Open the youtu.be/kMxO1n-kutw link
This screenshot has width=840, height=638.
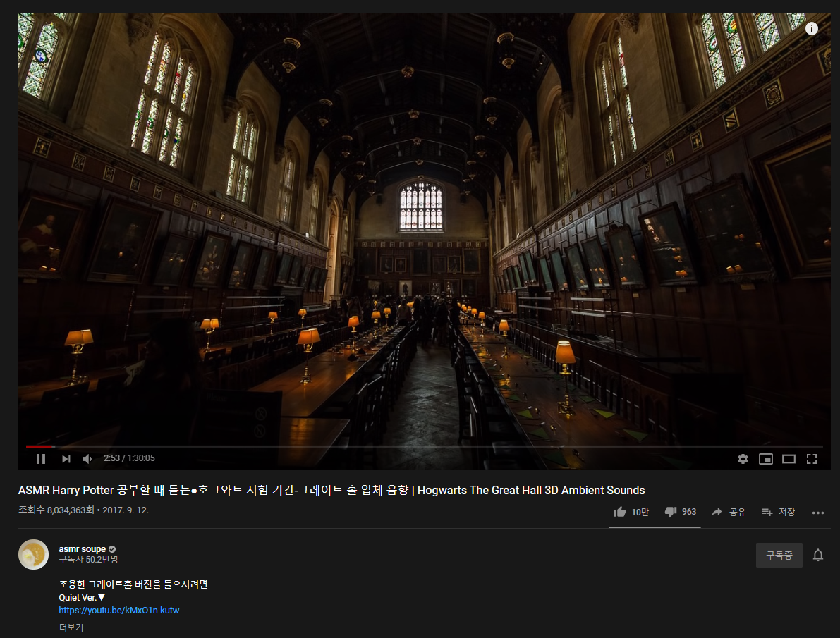pyautogui.click(x=119, y=610)
